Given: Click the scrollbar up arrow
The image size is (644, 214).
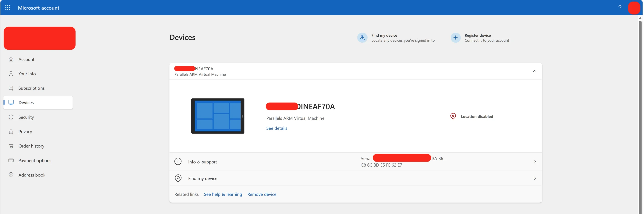Looking at the screenshot, I should (640, 18).
